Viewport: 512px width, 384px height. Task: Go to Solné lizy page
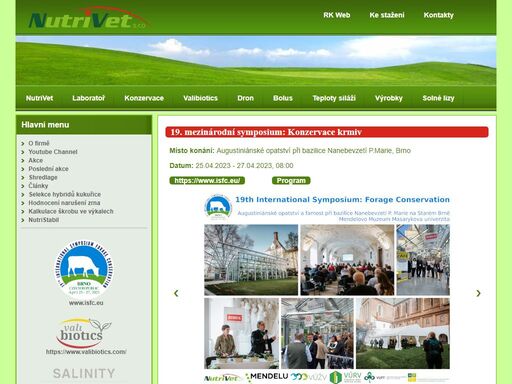(x=438, y=98)
